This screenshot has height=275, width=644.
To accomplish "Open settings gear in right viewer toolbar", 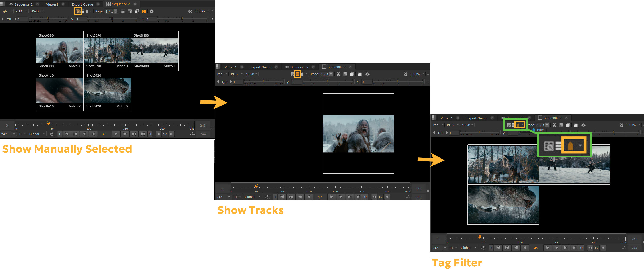I will coord(583,125).
